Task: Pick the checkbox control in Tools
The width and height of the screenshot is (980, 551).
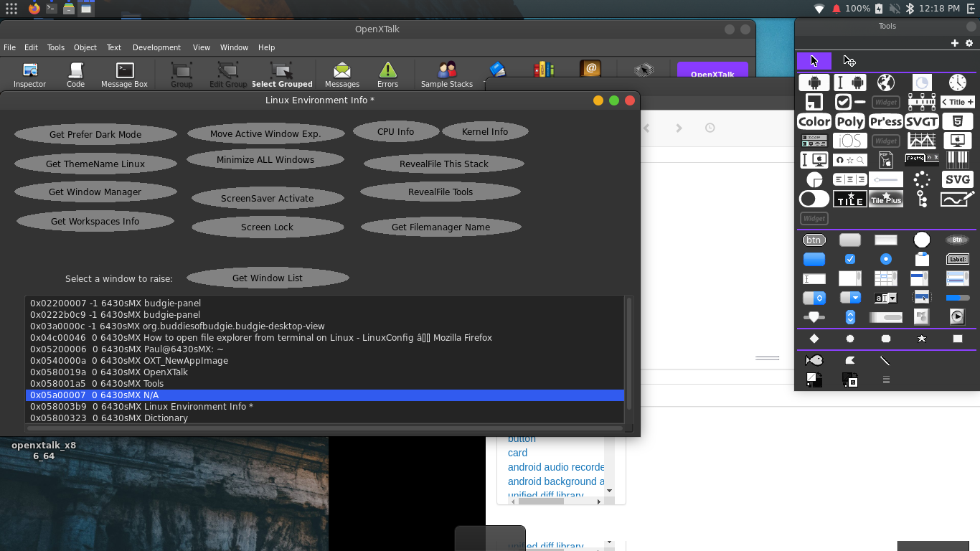Action: coord(850,259)
